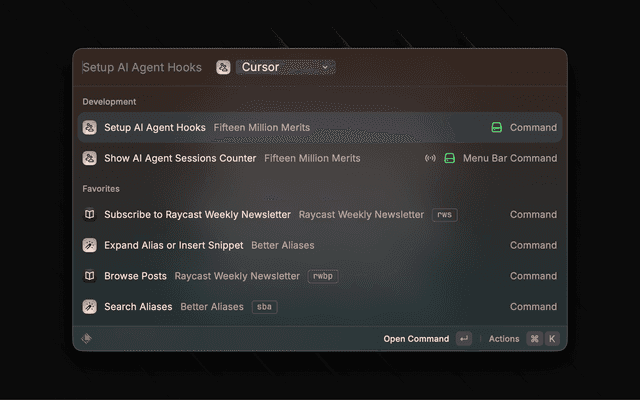Select the Browse Posts command text
This screenshot has height=400, width=640.
click(x=135, y=276)
